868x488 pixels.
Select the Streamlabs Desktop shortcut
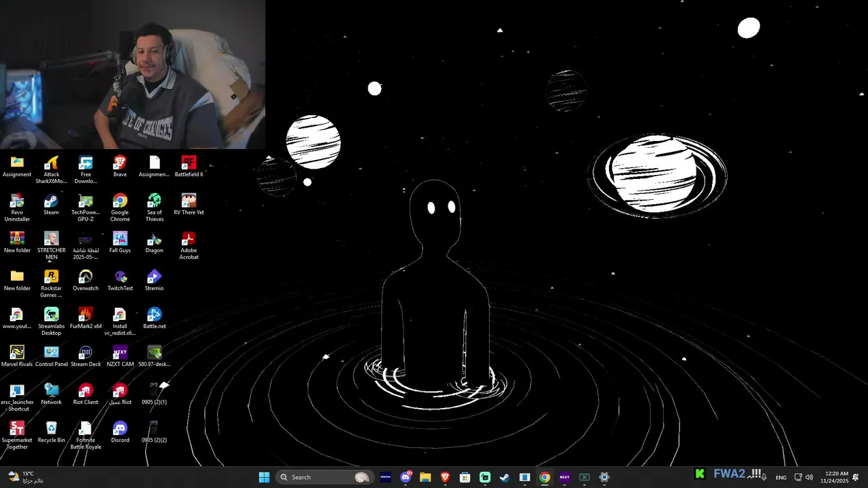pos(52,322)
